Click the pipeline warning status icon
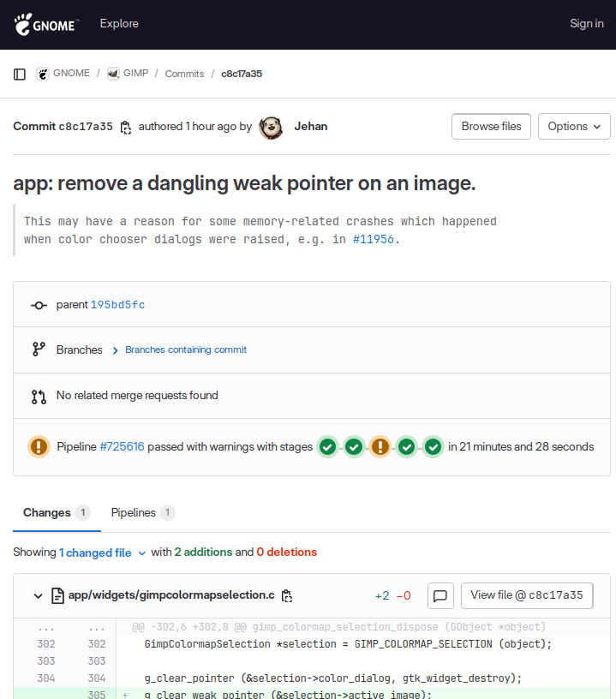Image resolution: width=616 pixels, height=699 pixels. click(x=39, y=446)
